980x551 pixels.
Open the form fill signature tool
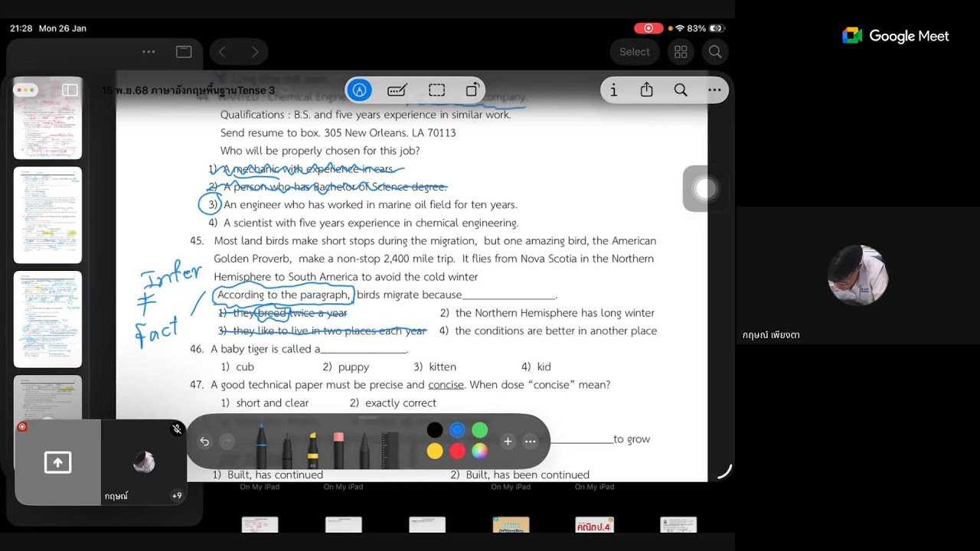point(397,90)
